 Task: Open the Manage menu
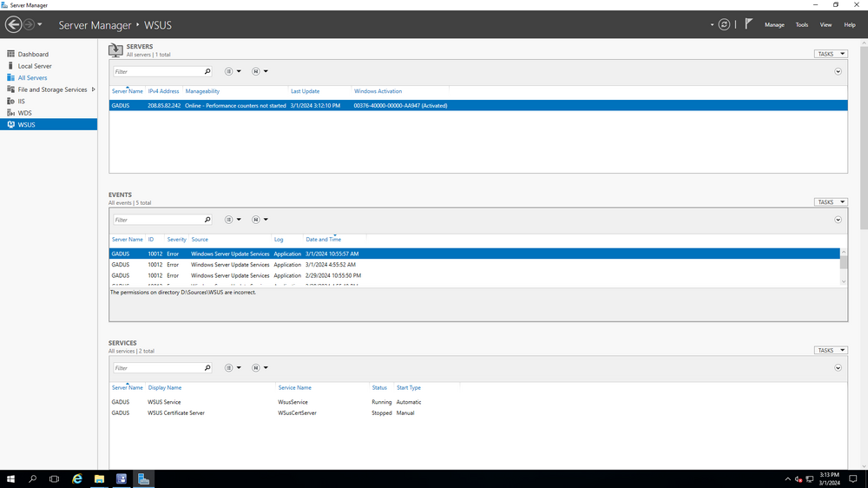click(774, 25)
